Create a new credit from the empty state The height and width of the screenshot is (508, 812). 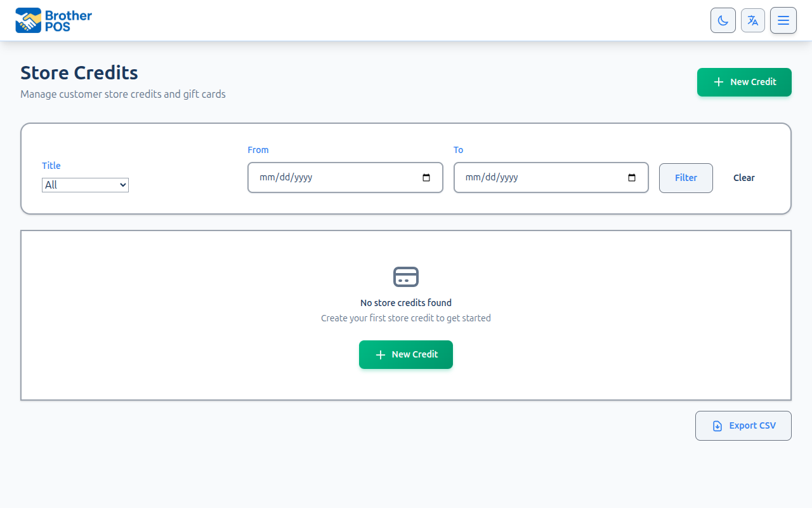point(405,354)
